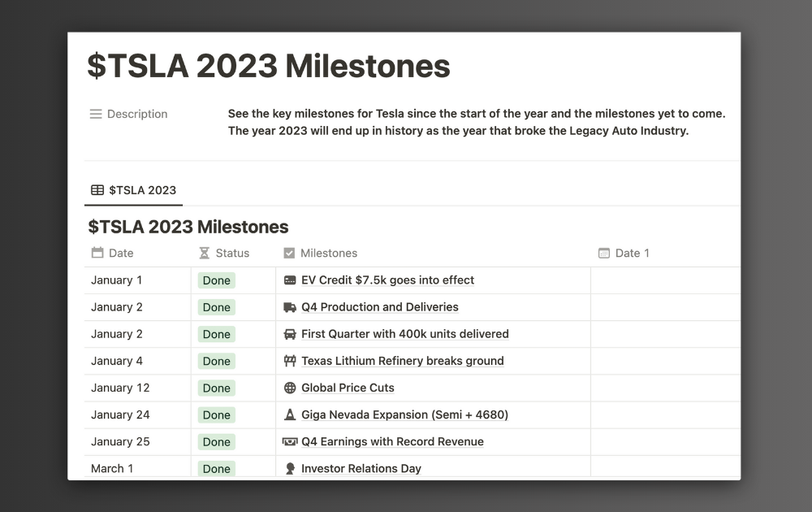This screenshot has width=812, height=512.
Task: Click the globe icon next to Global Price Cuts
Action: pos(289,388)
